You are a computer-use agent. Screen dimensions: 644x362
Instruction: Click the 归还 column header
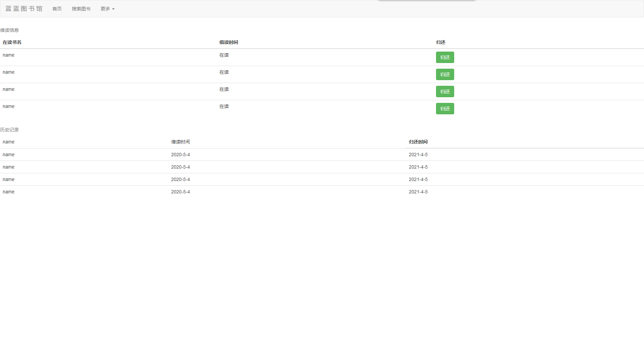441,42
